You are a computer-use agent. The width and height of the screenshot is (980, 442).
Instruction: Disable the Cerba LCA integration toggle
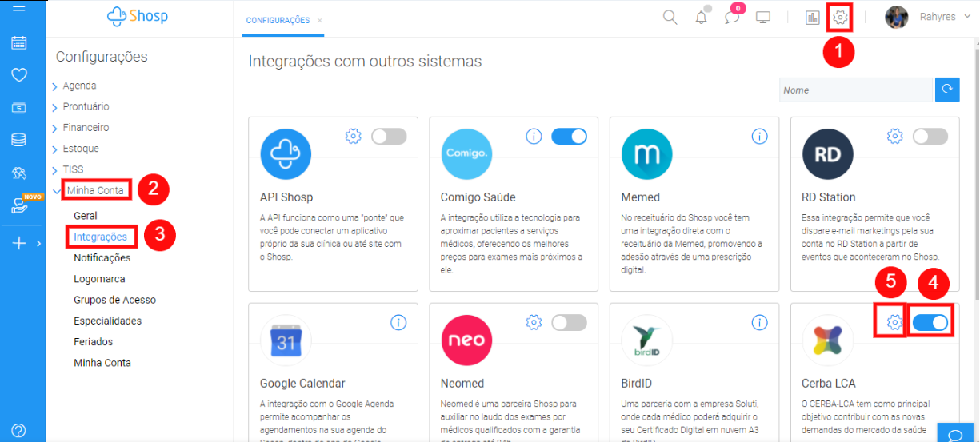click(930, 322)
